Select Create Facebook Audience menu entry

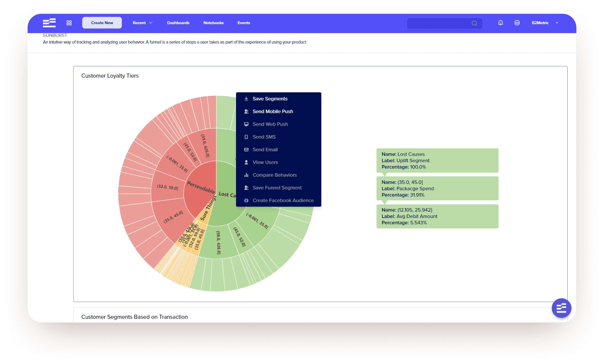279,201
